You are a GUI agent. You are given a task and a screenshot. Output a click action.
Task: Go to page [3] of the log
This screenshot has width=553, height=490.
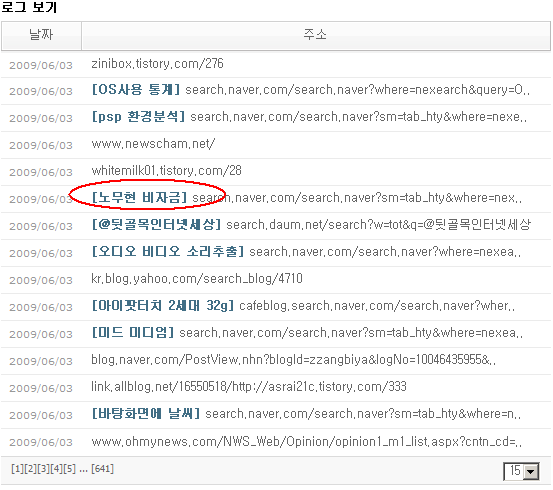coord(44,469)
